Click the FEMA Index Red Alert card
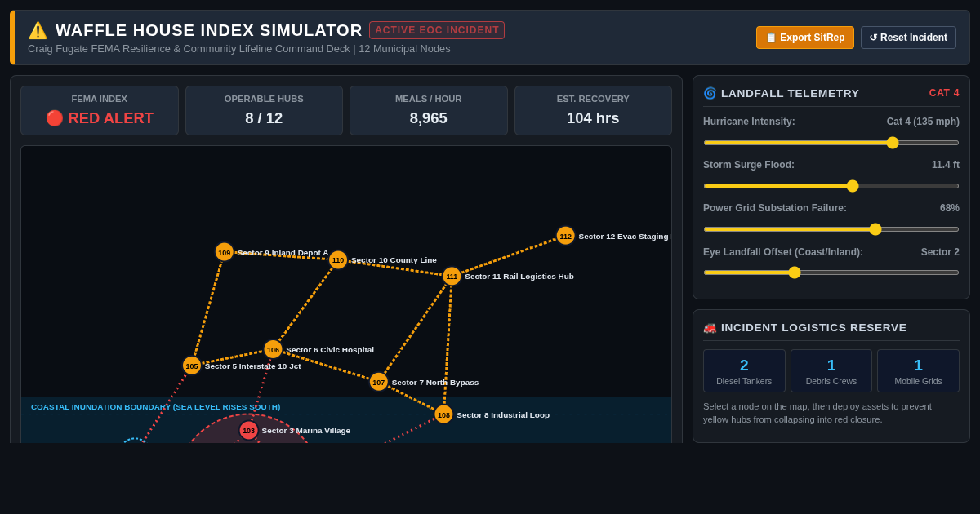980x514 pixels. (100, 111)
